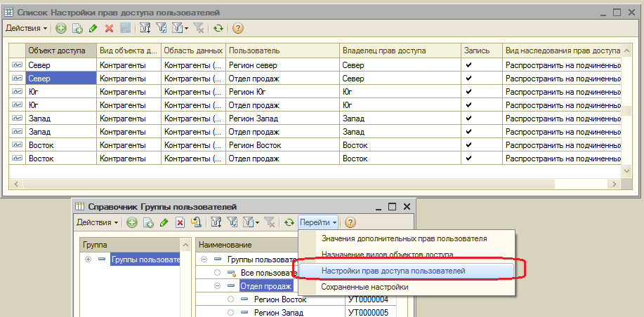Toggle Запись check in Регион Юг row
The image size is (644, 317).
(468, 91)
